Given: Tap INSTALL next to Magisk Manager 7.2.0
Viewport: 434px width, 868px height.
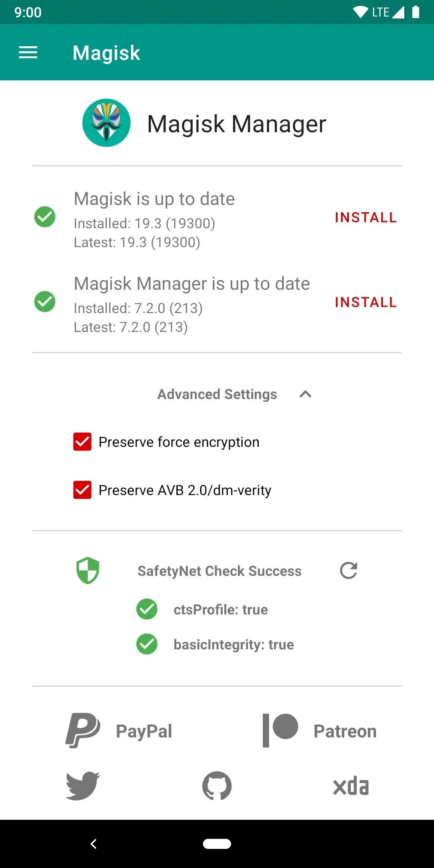Looking at the screenshot, I should point(366,302).
